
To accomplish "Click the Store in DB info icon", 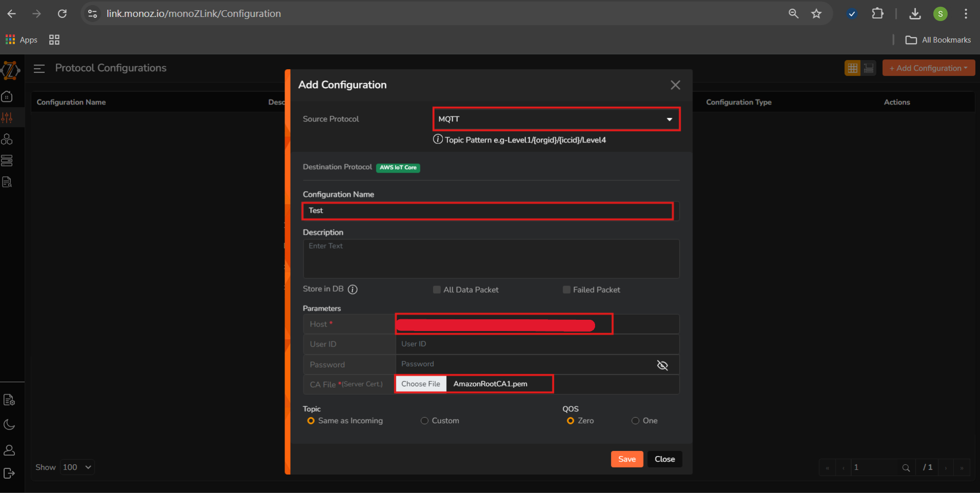I will tap(353, 290).
